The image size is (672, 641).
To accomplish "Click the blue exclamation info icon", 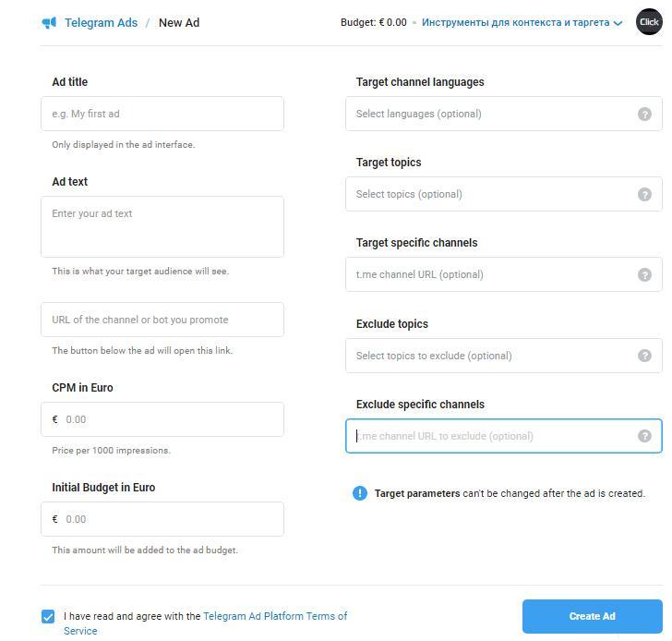I will click(360, 493).
